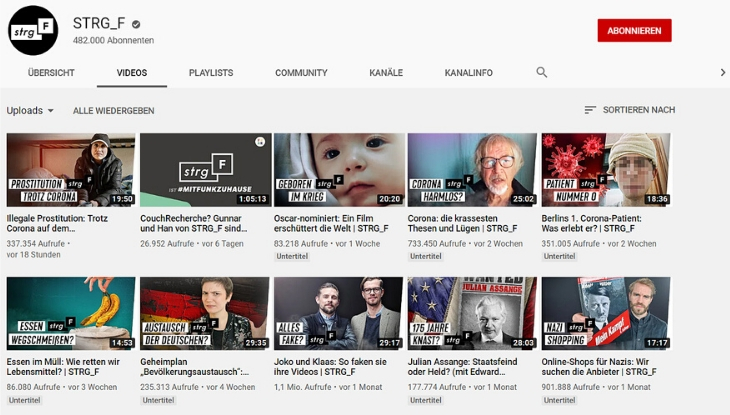Click the title Online-Shops für Nazis
Screen dimensions: 730x415
(599, 367)
